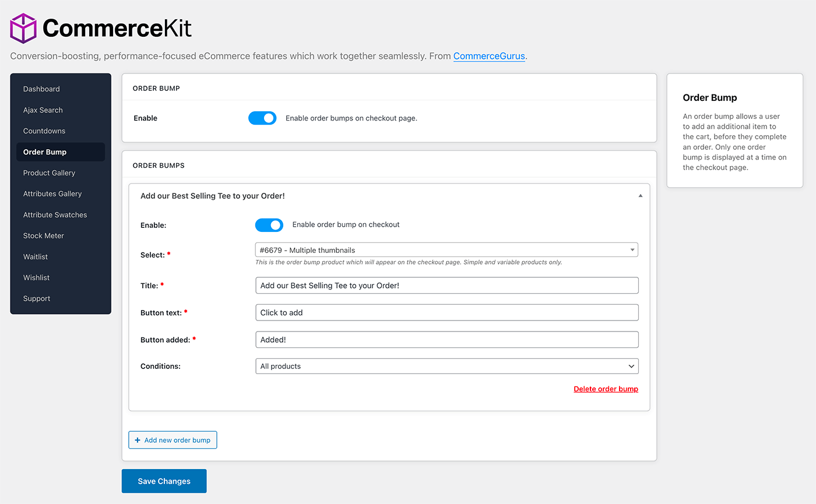Image resolution: width=816 pixels, height=504 pixels.
Task: Click the Select field helper description text
Action: pos(409,263)
